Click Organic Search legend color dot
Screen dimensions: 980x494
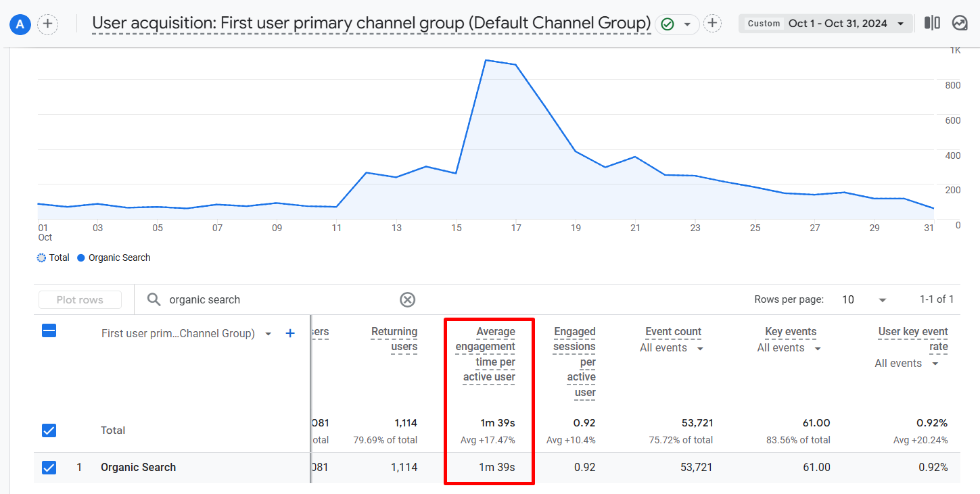81,257
